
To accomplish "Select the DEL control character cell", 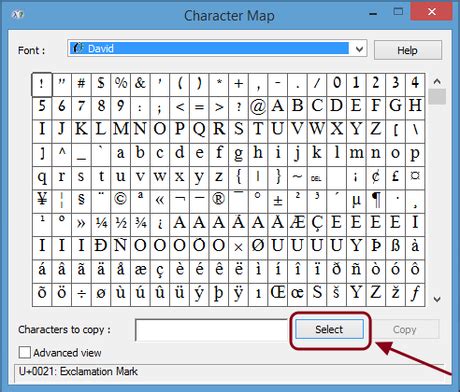I will 317,178.
